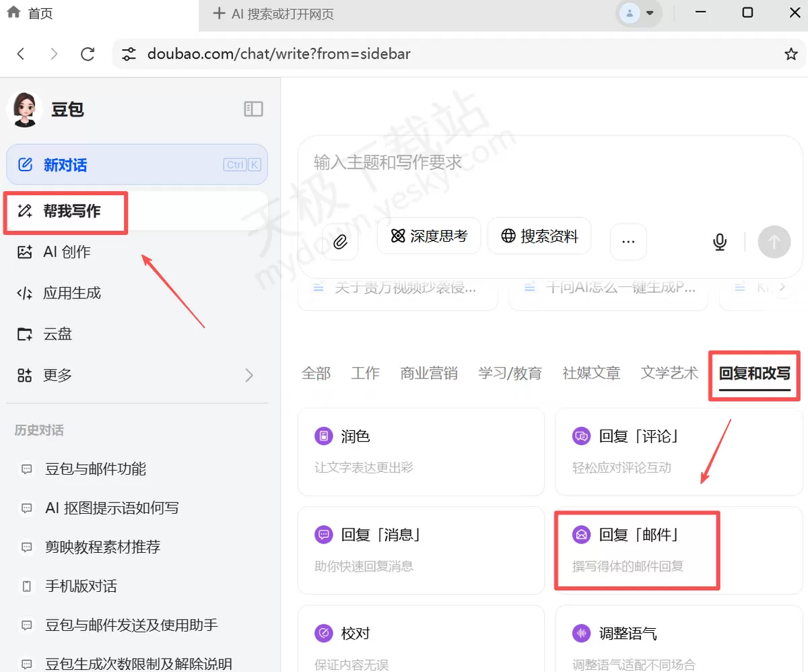
Task: Open AI 创作 in the sidebar
Action: pos(137,252)
